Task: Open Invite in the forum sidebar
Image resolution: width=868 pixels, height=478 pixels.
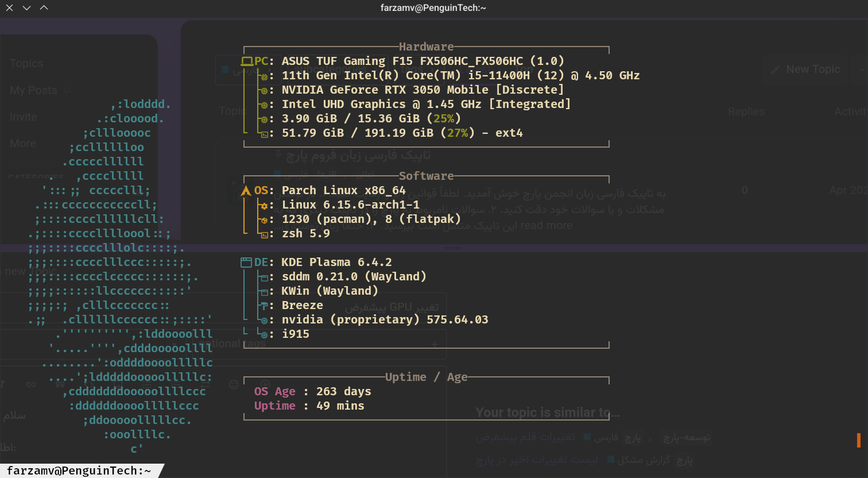Action: click(x=24, y=117)
